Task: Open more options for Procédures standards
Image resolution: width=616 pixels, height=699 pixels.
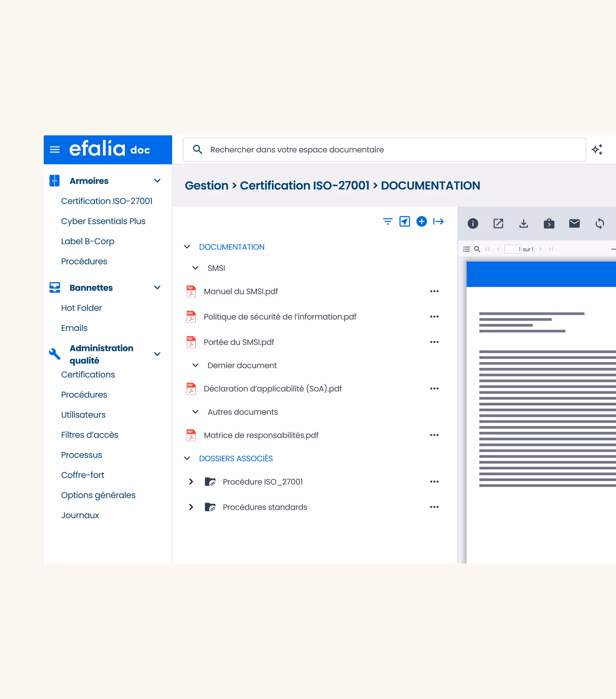Action: [434, 507]
